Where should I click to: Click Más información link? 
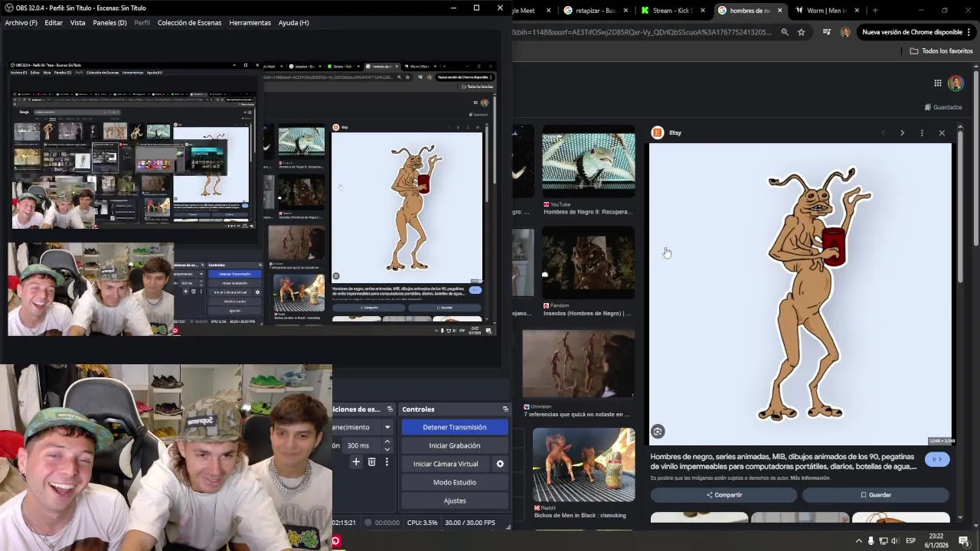(810, 478)
